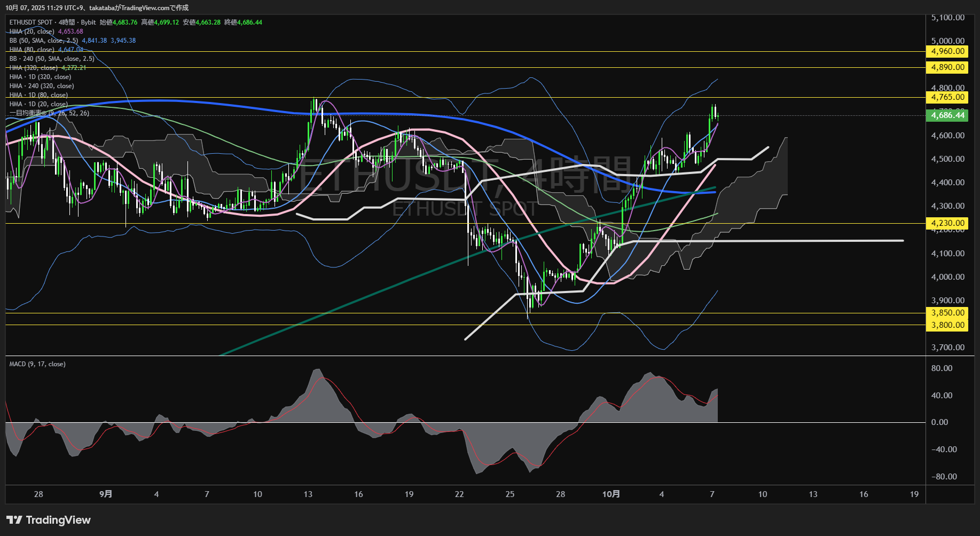Click the green 4,686.44 current price tag
This screenshot has width=980, height=536.
click(x=947, y=115)
